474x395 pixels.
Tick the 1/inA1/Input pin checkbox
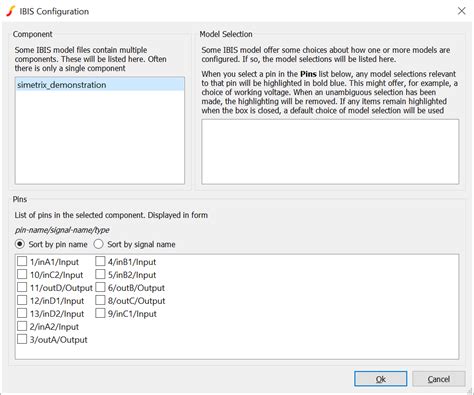click(x=22, y=262)
